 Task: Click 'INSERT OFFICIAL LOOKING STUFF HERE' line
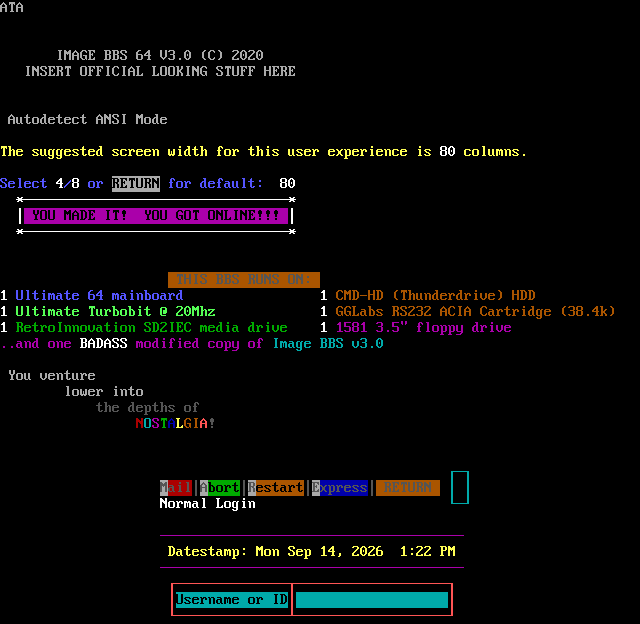[160, 71]
